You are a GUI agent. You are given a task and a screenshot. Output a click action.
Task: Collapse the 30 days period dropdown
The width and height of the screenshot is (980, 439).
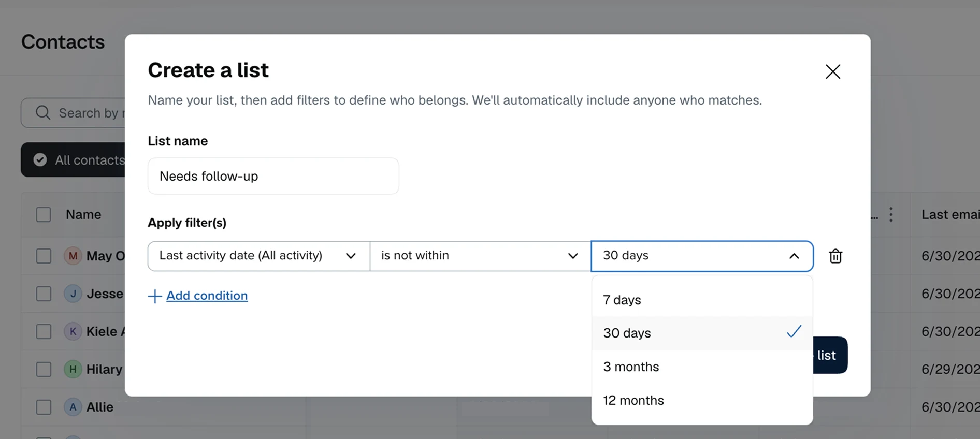tap(702, 256)
